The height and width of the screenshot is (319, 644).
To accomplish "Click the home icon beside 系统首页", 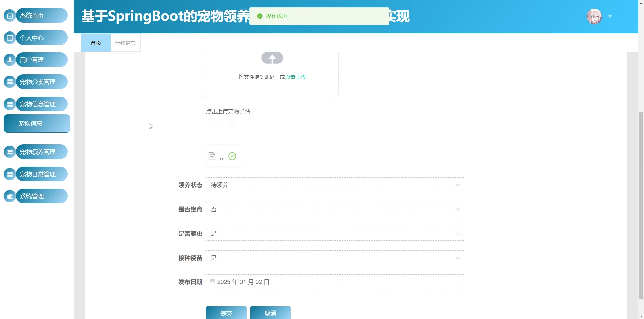I will [10, 15].
